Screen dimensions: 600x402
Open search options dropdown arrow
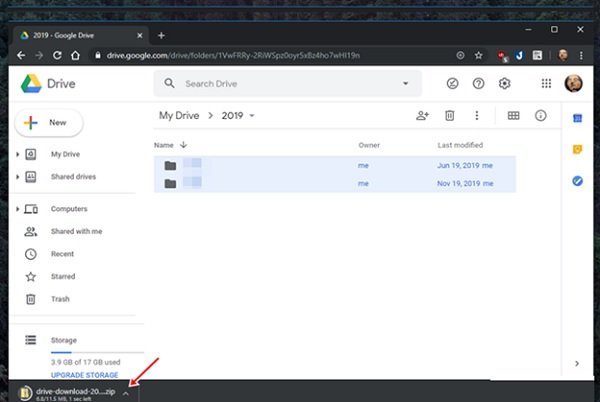coord(405,83)
